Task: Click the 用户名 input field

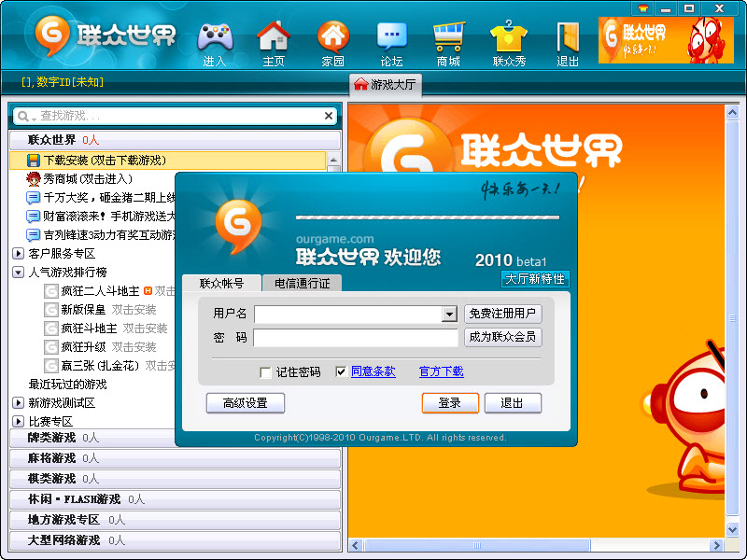Action: click(348, 315)
